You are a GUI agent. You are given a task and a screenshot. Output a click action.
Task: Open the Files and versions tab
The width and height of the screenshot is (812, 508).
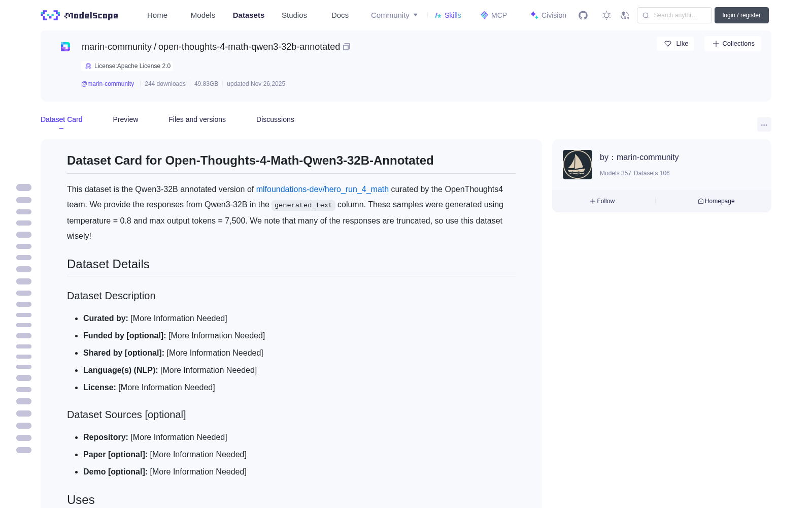click(197, 119)
